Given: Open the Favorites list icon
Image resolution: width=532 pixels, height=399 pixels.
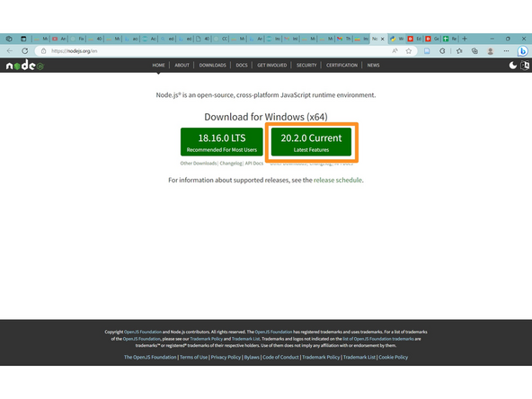Looking at the screenshot, I should [459, 51].
